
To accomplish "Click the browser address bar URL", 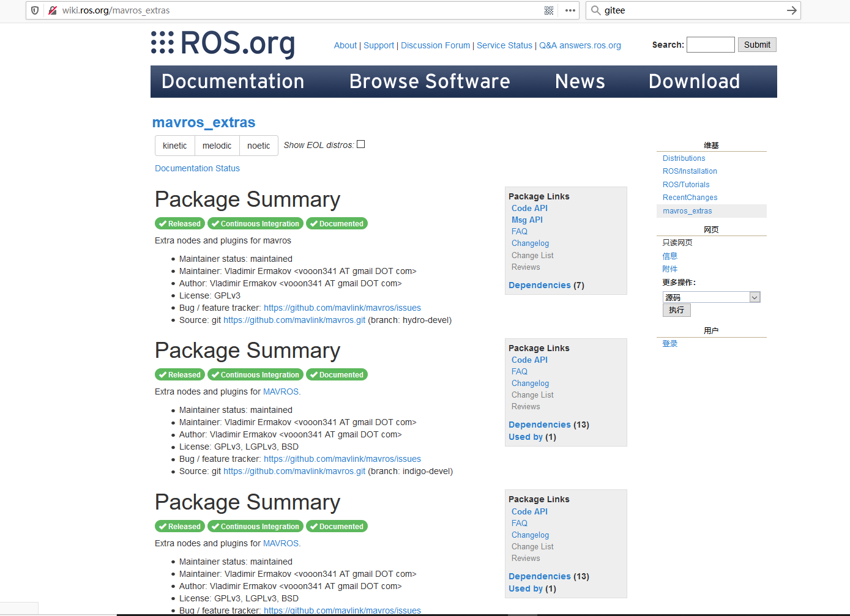I will pyautogui.click(x=116, y=10).
